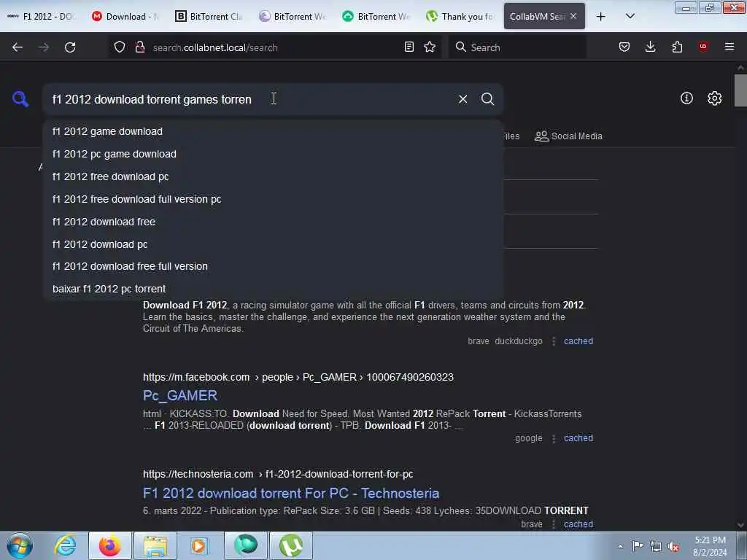Image resolution: width=747 pixels, height=560 pixels.
Task: Focus the Firefox Search box
Action: [517, 47]
